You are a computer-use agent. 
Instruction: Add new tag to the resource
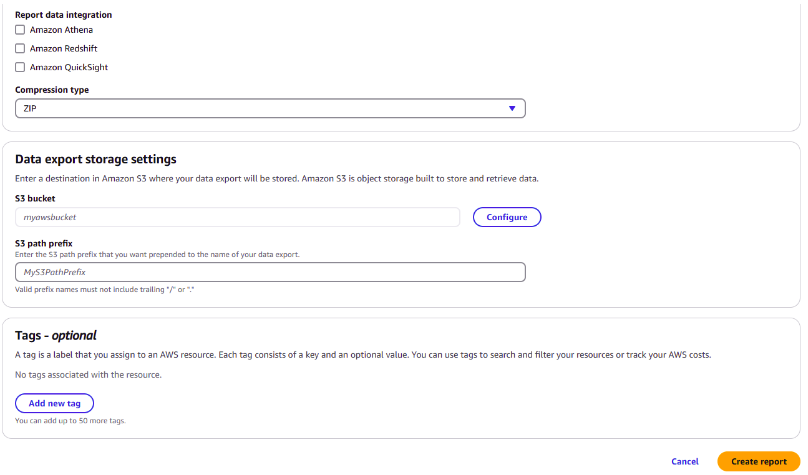point(54,403)
